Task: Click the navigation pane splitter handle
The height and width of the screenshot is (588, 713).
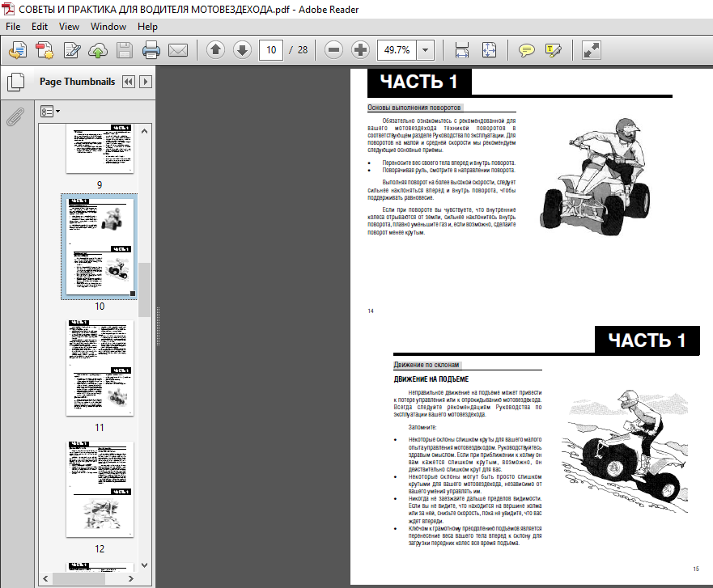Action: point(159,326)
